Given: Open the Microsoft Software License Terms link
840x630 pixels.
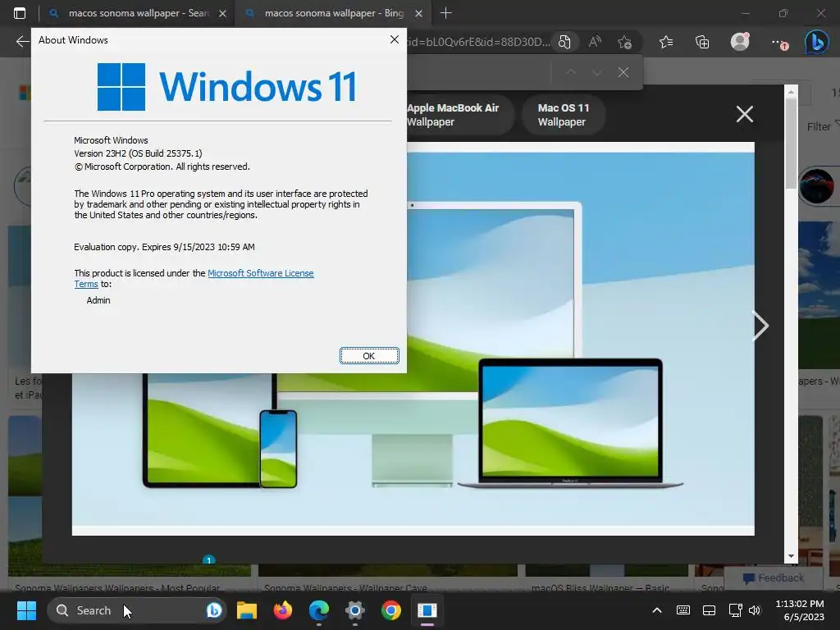Looking at the screenshot, I should [x=194, y=279].
